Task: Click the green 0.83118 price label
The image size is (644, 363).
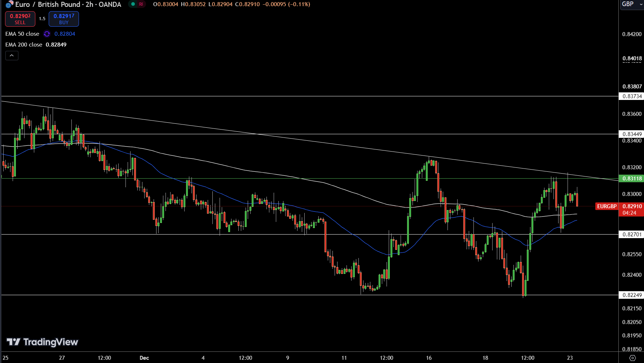Action: coord(631,179)
